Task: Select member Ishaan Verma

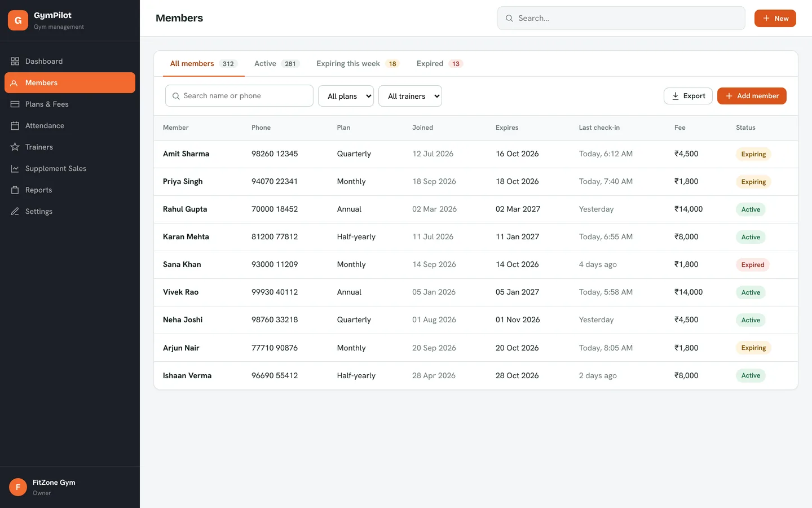Action: tap(187, 375)
